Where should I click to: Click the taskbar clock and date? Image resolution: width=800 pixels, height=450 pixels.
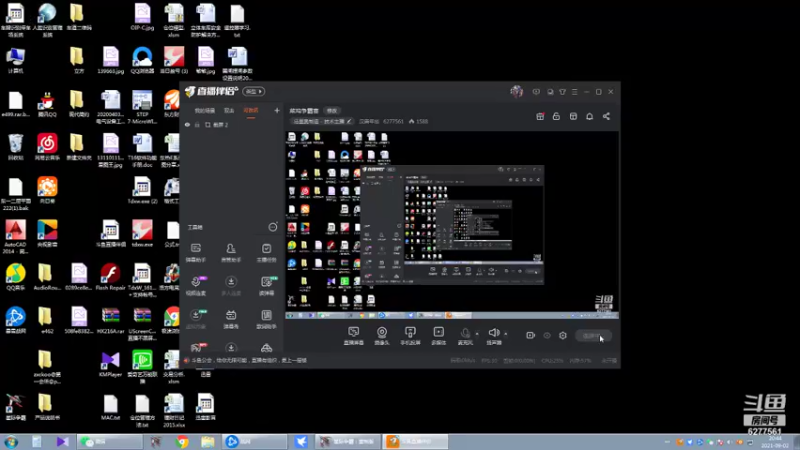pos(774,442)
